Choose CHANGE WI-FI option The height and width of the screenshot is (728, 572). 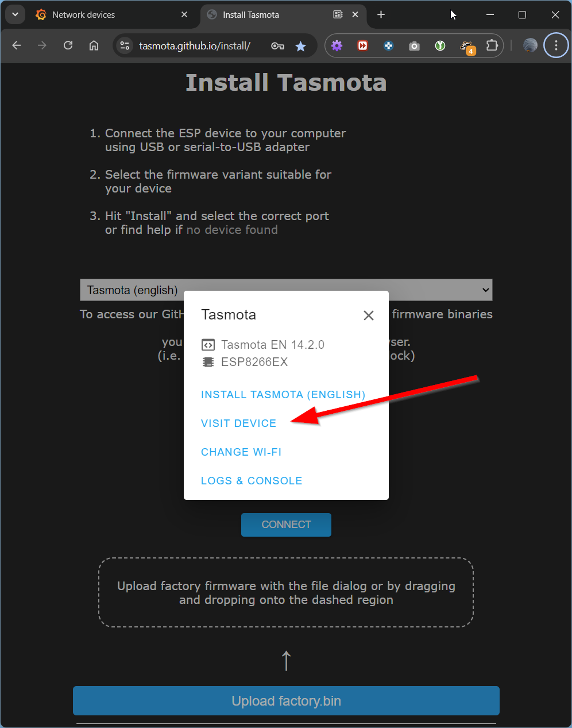point(241,452)
